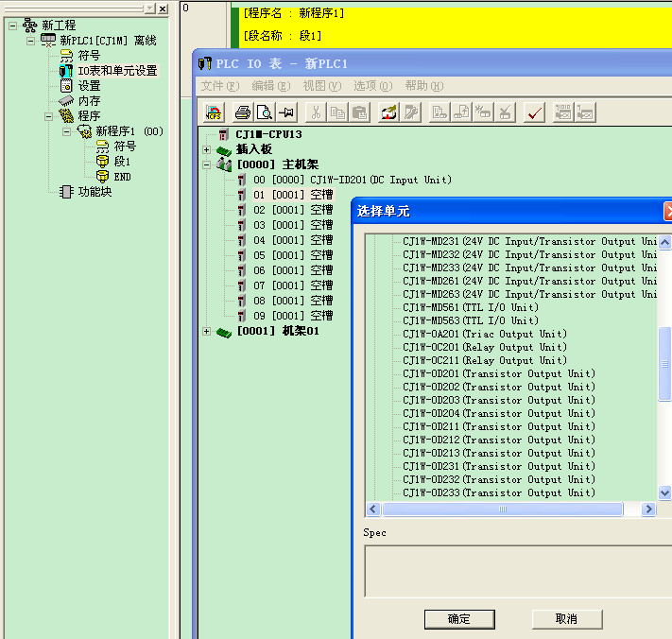Viewport: 672px width, 639px height.
Task: Click the 取消 button
Action: (566, 619)
